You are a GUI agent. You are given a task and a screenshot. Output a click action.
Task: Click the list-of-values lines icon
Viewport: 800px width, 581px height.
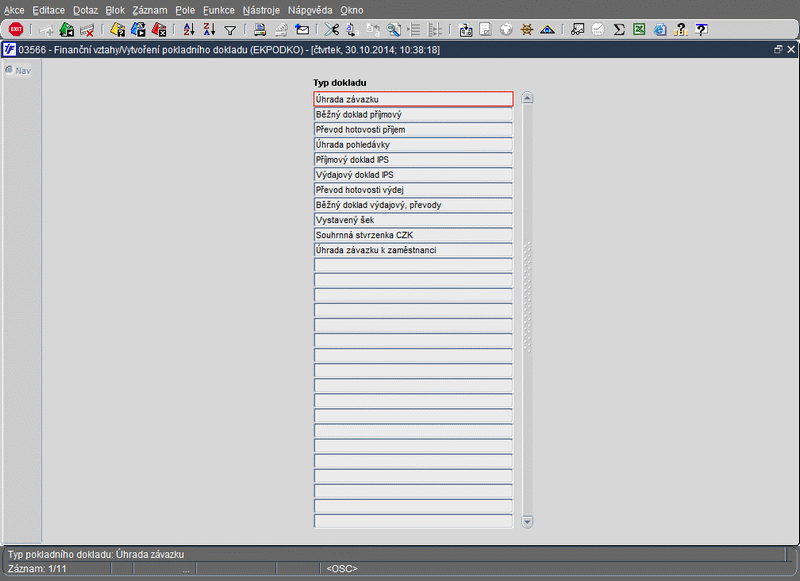tap(414, 30)
